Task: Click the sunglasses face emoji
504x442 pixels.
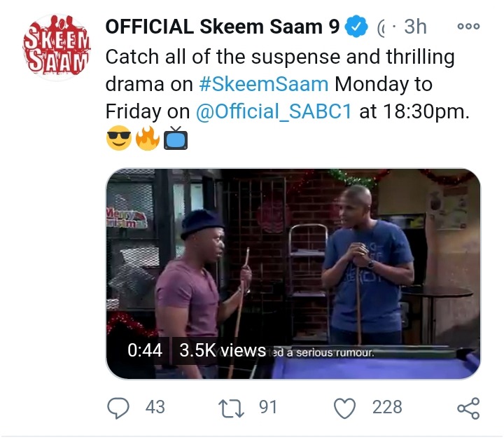Action: click(119, 138)
